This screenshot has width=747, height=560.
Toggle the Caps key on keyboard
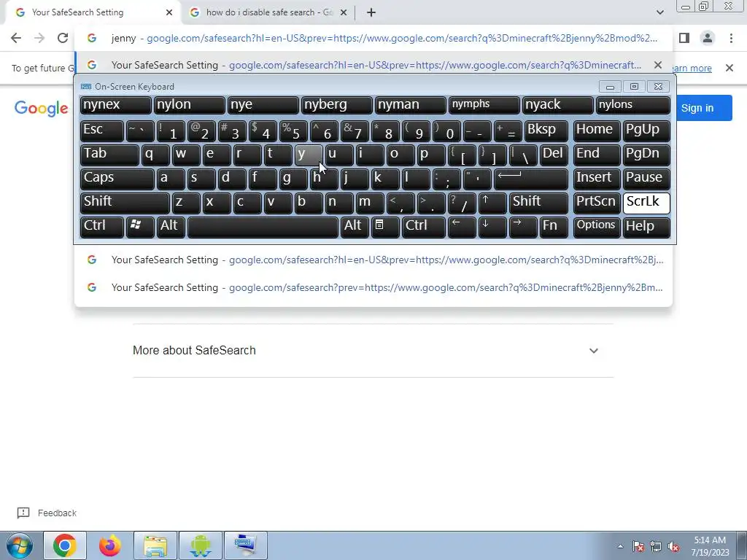point(117,179)
